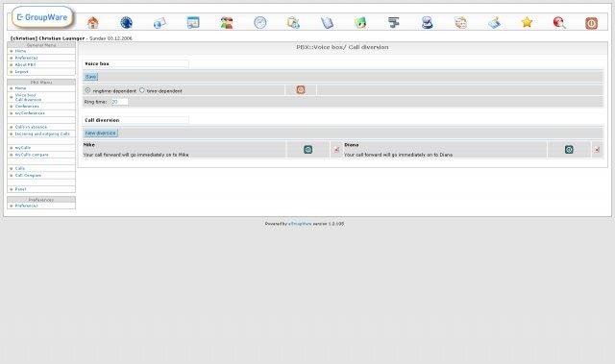This screenshot has height=364, width=615.
Task: Click the Voice box section heading
Action: pyautogui.click(x=97, y=63)
